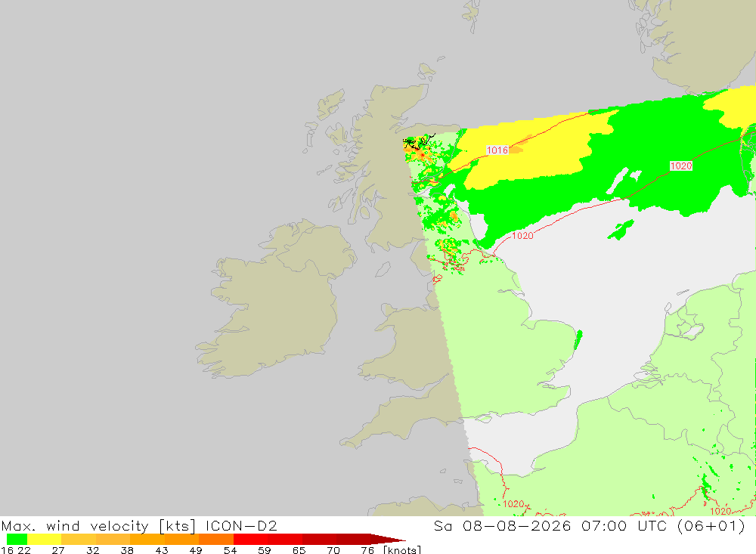Screen dimensions: 756x554
Task: Click the green 16–22 knots legend swatch
Action: (17, 539)
